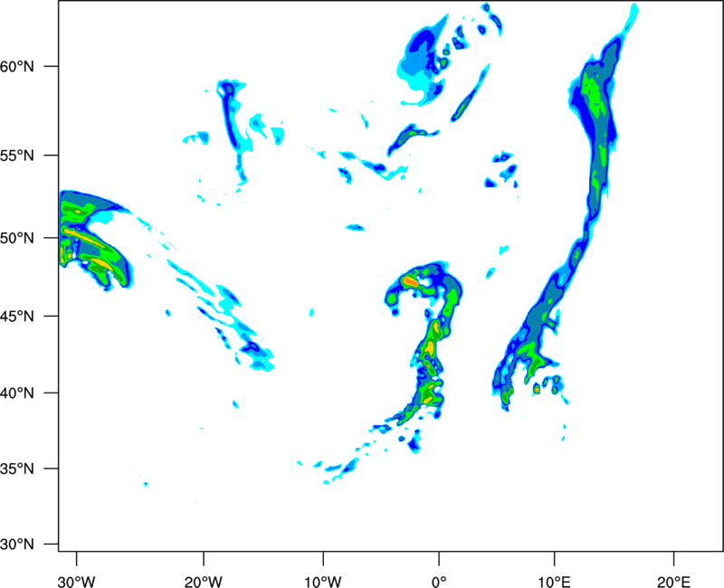Click the 45°N latitude label
This screenshot has height=588, width=724.
pyautogui.click(x=17, y=317)
